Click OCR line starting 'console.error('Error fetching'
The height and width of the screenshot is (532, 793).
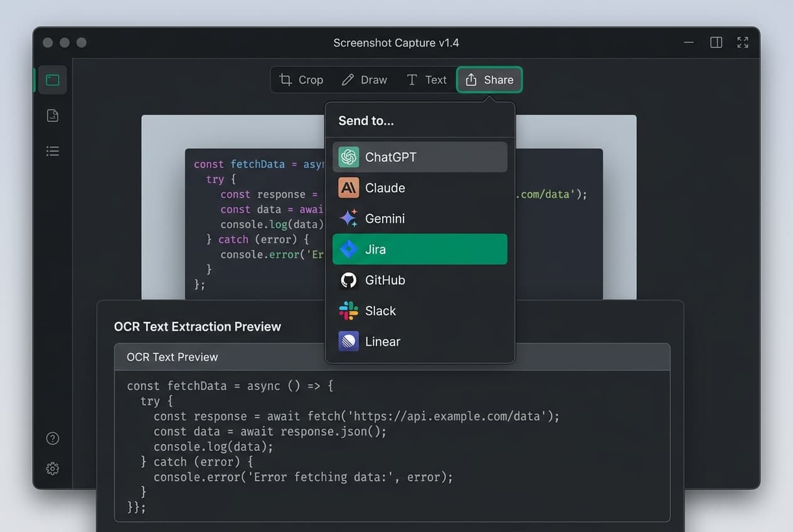coord(303,477)
